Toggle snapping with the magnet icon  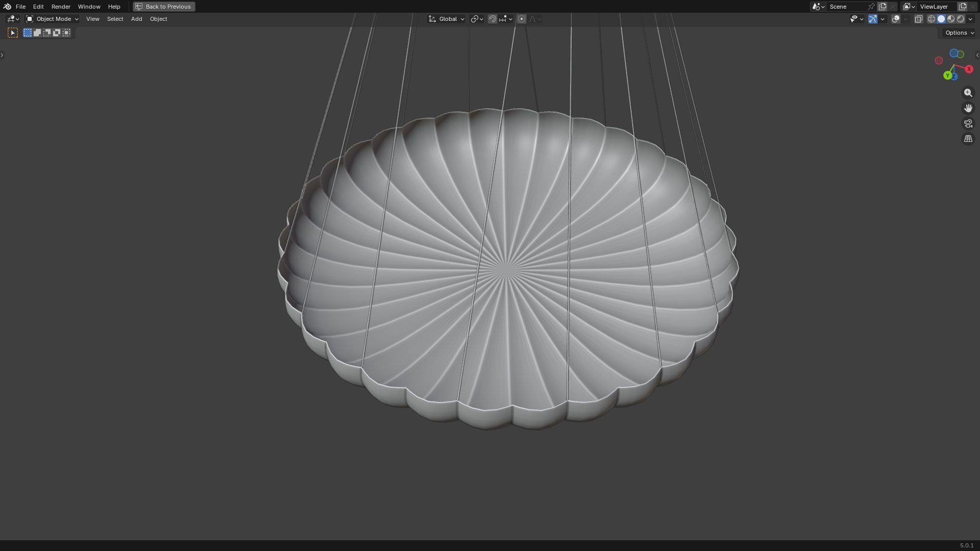click(x=493, y=19)
